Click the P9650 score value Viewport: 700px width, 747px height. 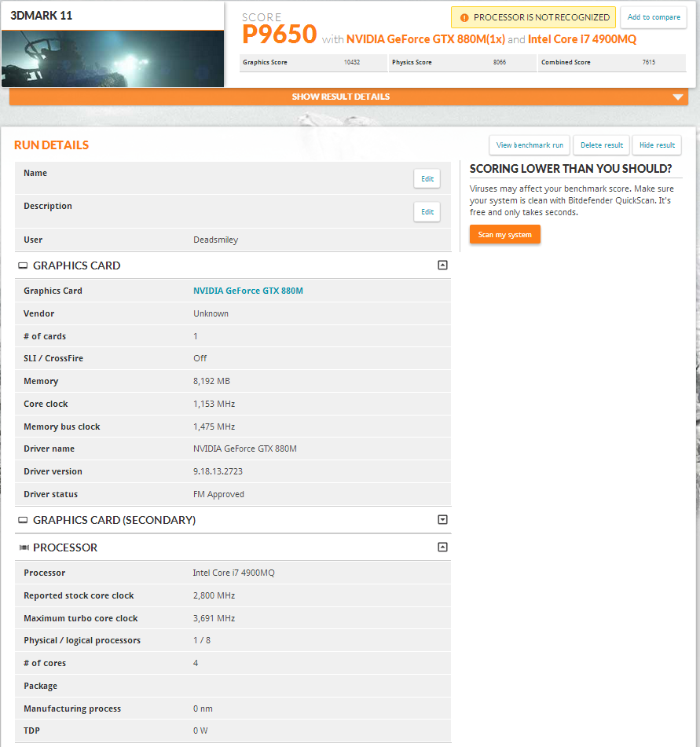(279, 35)
